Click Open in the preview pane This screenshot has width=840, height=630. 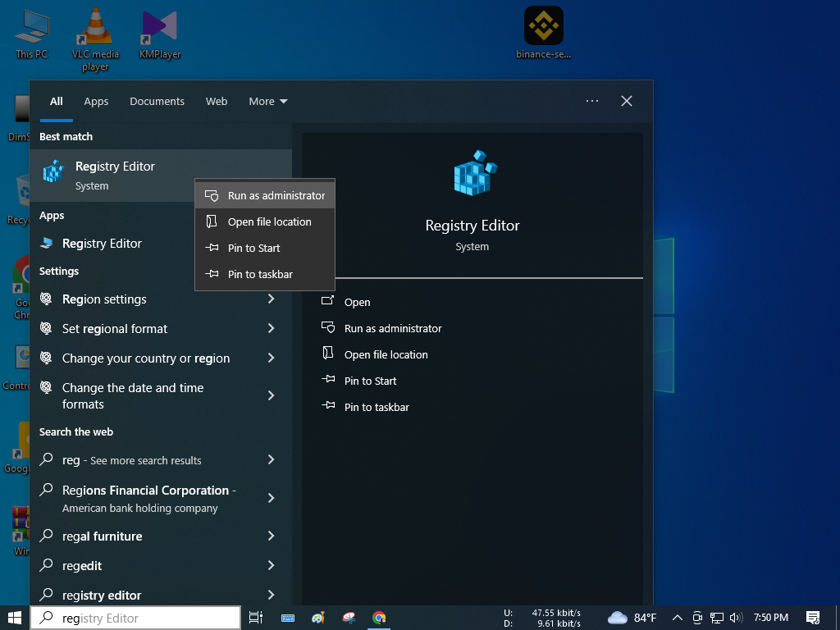point(357,302)
